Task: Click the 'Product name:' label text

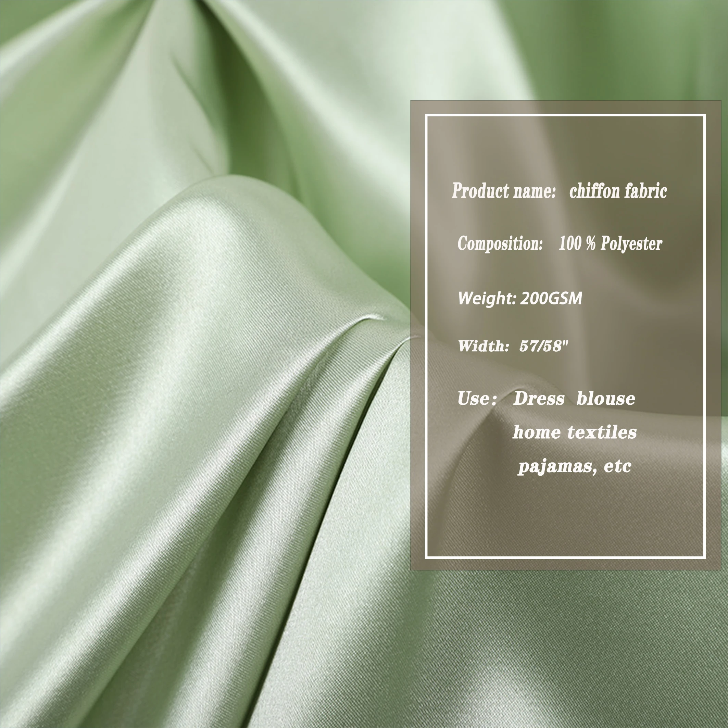Action: 503,191
